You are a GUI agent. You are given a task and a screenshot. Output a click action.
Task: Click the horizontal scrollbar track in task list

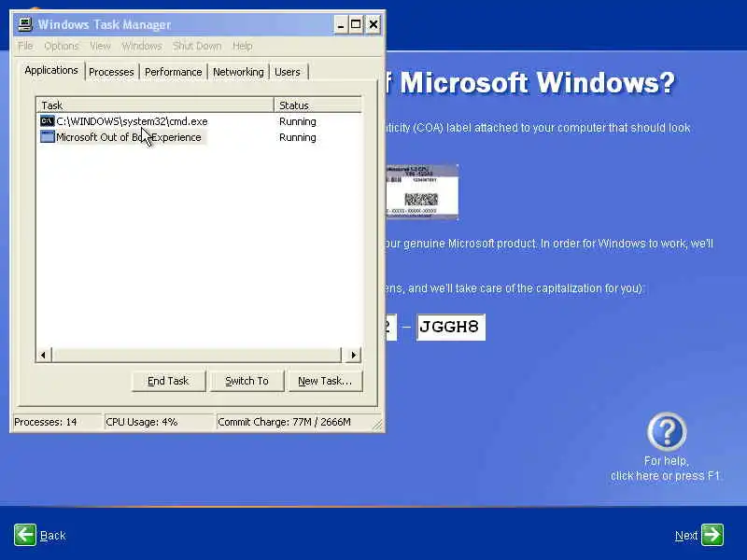click(x=197, y=355)
